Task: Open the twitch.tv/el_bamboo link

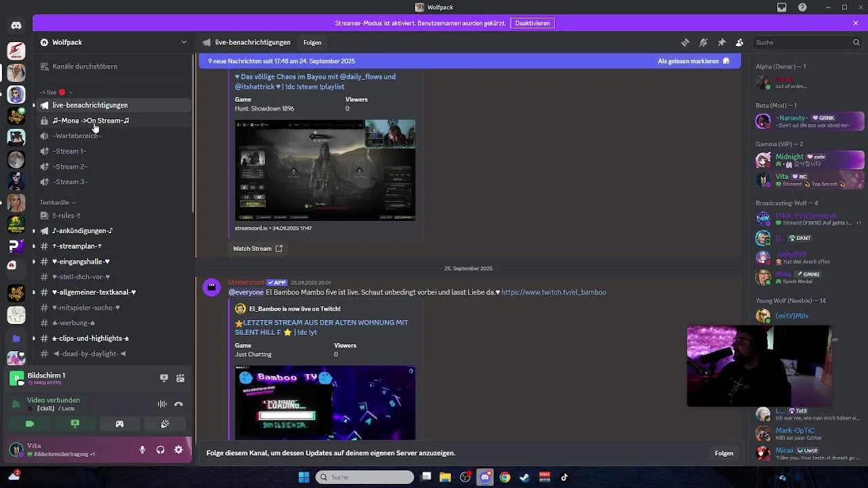Action: [553, 292]
